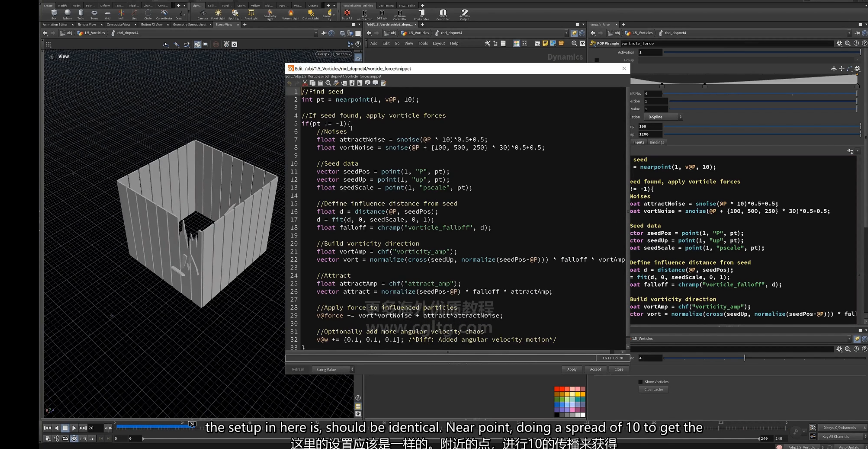Click the Cut icon in snippet editor
The image size is (868, 449).
[x=305, y=83]
